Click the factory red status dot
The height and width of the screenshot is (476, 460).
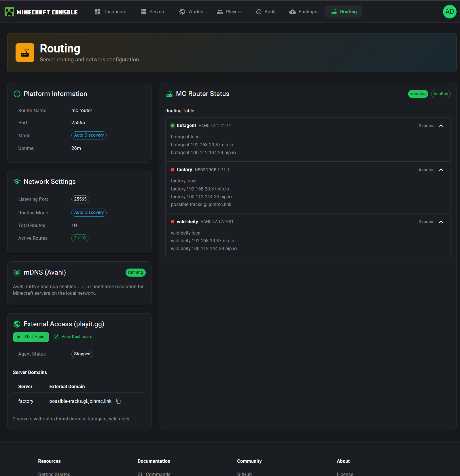pyautogui.click(x=173, y=170)
